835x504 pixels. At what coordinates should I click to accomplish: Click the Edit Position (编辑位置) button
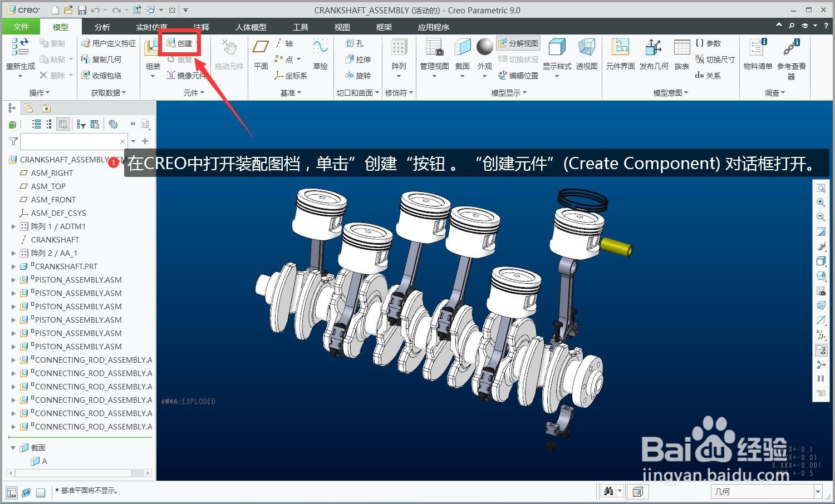(x=518, y=76)
